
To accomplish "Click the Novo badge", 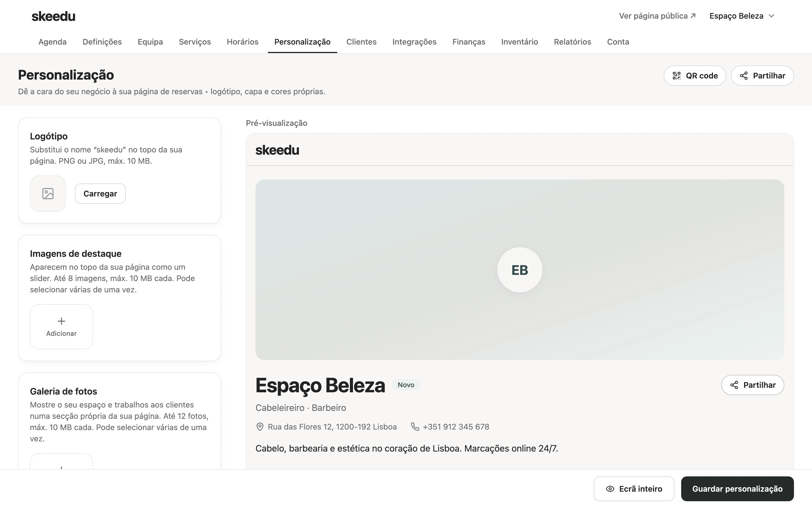I will [406, 385].
